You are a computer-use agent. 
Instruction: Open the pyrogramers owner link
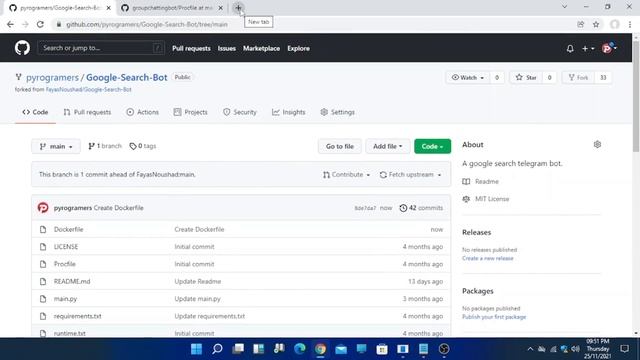(52, 78)
